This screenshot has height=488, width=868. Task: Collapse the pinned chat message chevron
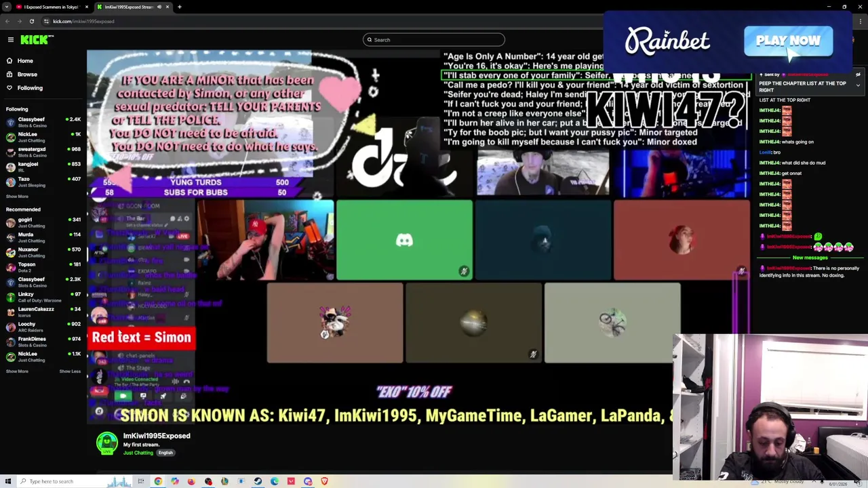coord(858,85)
